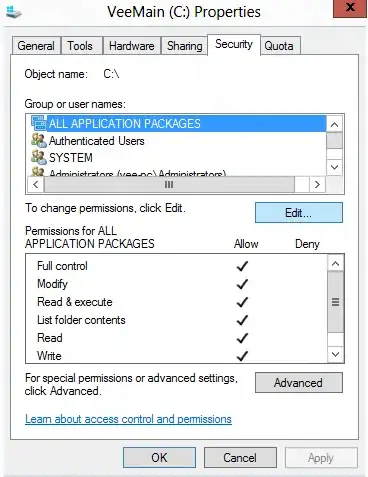
Task: Click the group list scroll left arrow
Action: coord(36,184)
